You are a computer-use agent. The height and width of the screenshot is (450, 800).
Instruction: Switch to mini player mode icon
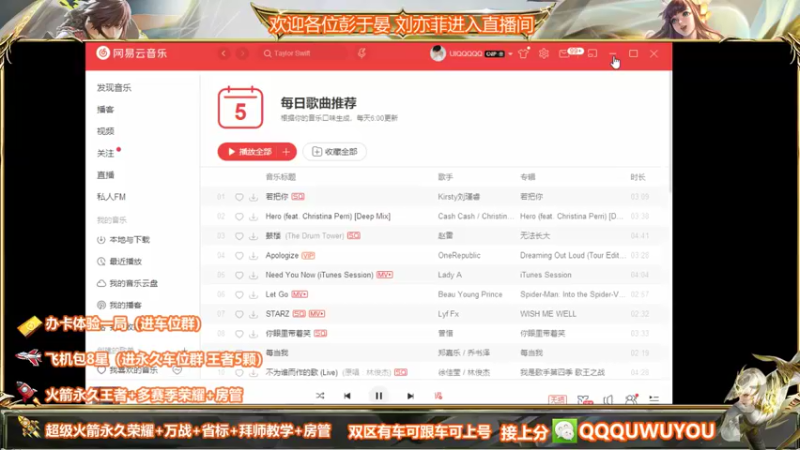592,53
